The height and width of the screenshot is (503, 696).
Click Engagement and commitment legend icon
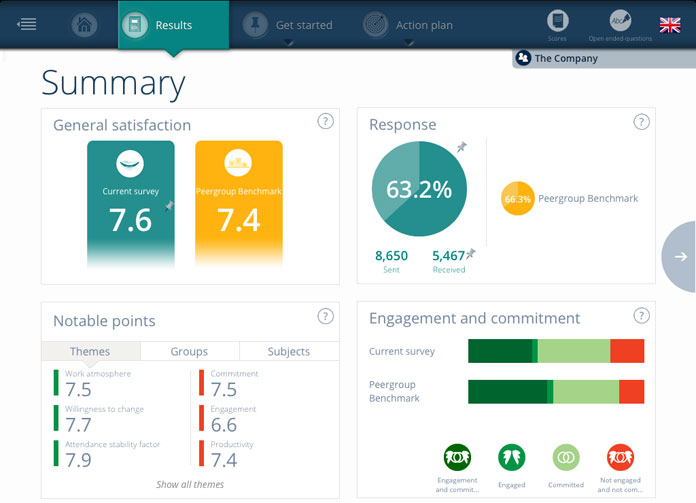[457, 457]
